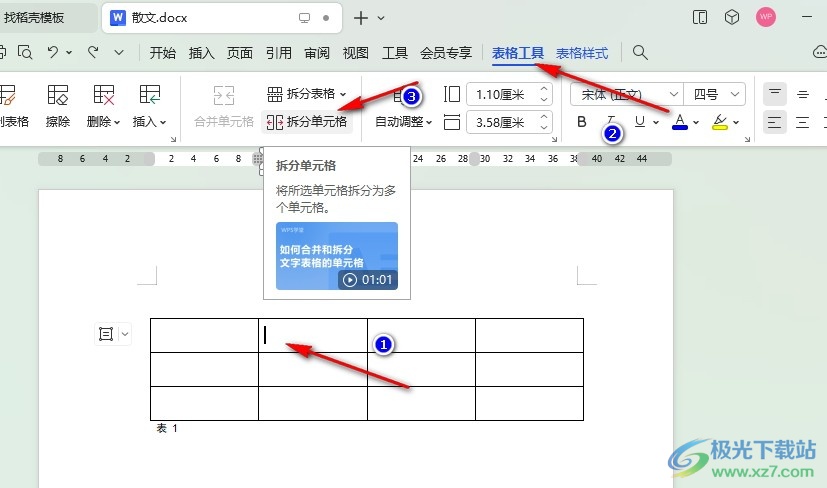Click the Insert (插入) row/column icon
Image resolution: width=827 pixels, height=488 pixels.
[150, 95]
